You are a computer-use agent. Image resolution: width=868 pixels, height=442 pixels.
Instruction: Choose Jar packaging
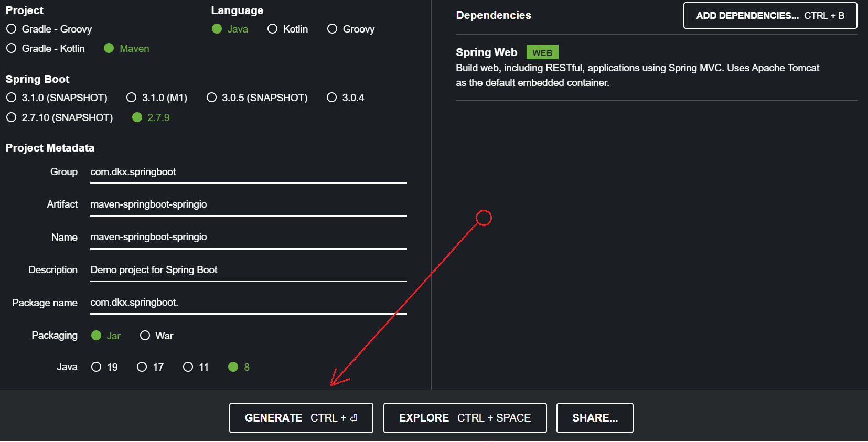106,336
